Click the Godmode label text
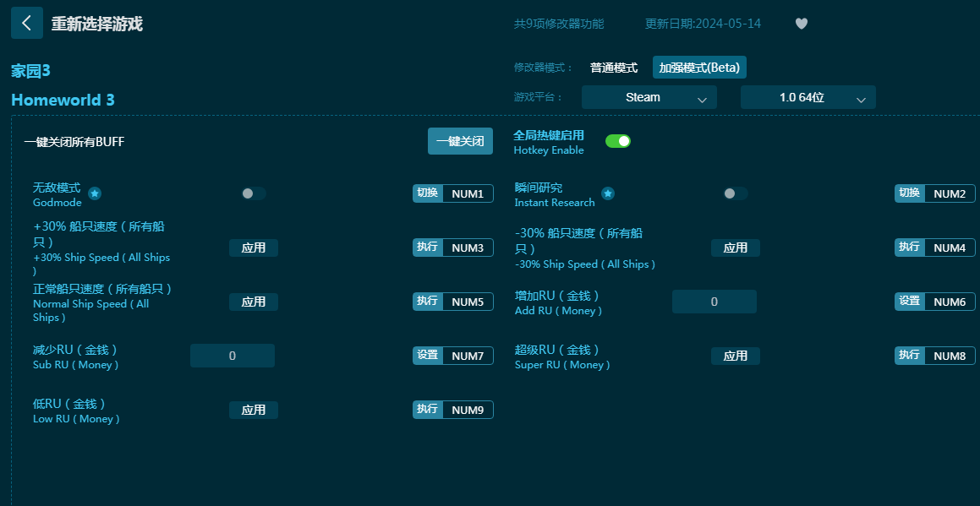Image resolution: width=980 pixels, height=506 pixels. point(57,203)
